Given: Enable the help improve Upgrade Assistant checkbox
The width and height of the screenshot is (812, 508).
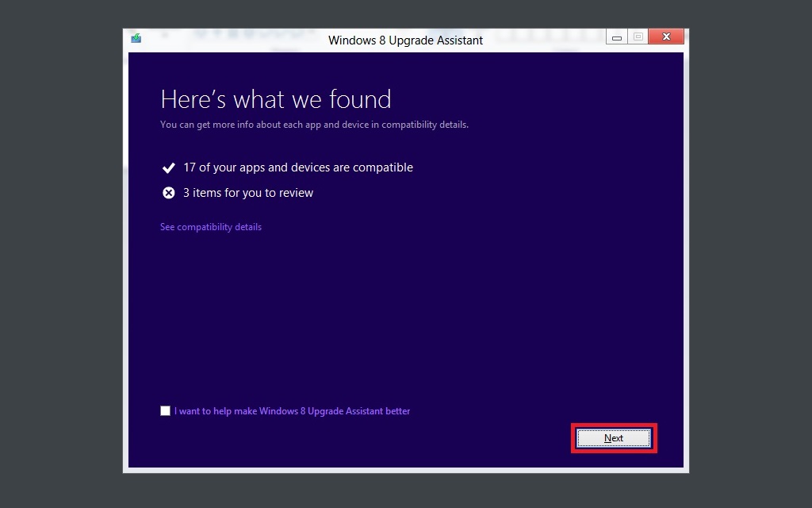Looking at the screenshot, I should (x=165, y=411).
